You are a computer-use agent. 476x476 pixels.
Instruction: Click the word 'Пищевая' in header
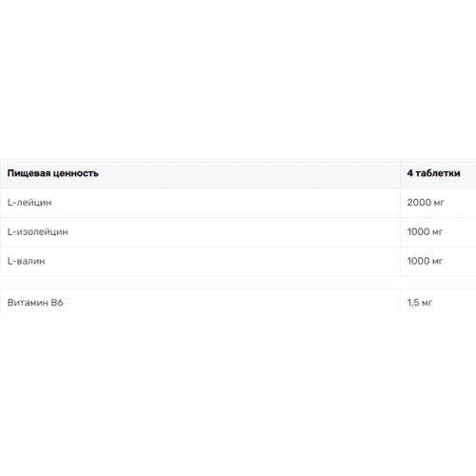(29, 173)
